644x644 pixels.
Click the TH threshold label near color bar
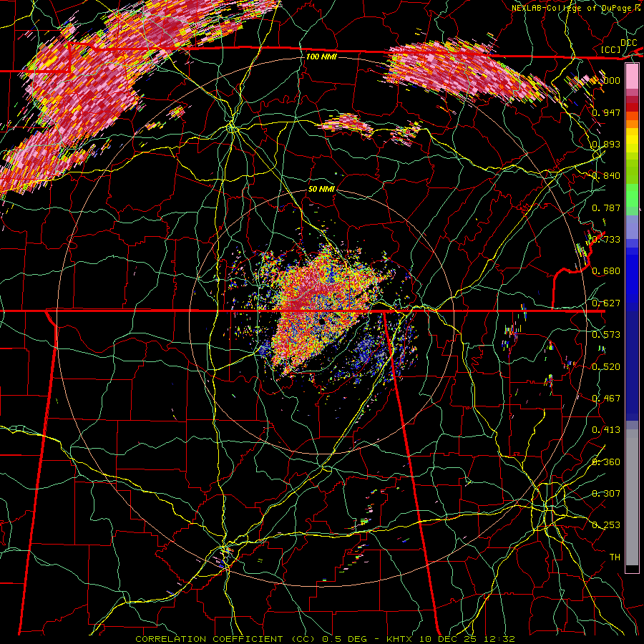coord(615,557)
